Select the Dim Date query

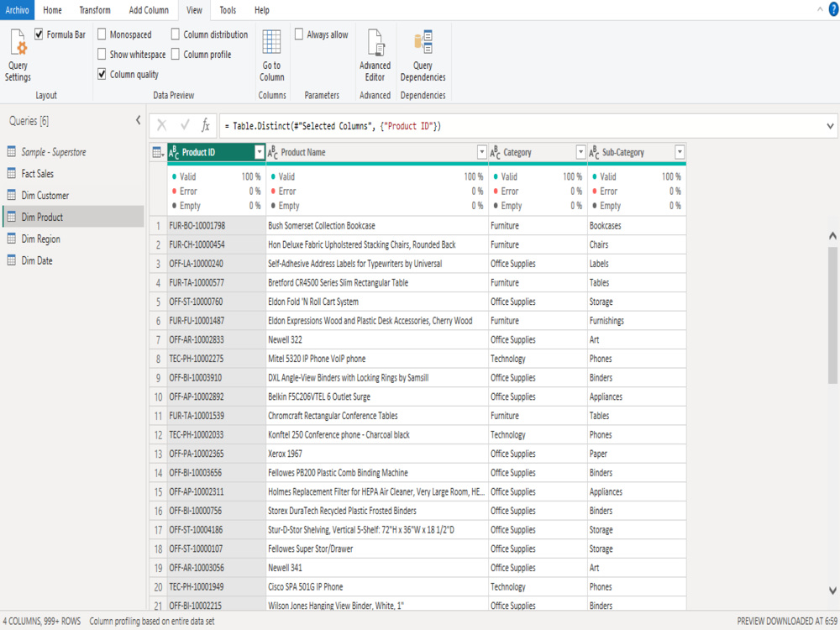(73, 261)
